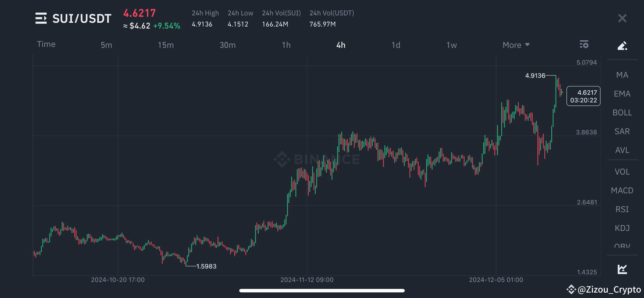Enable the BOLL bands indicator

622,112
